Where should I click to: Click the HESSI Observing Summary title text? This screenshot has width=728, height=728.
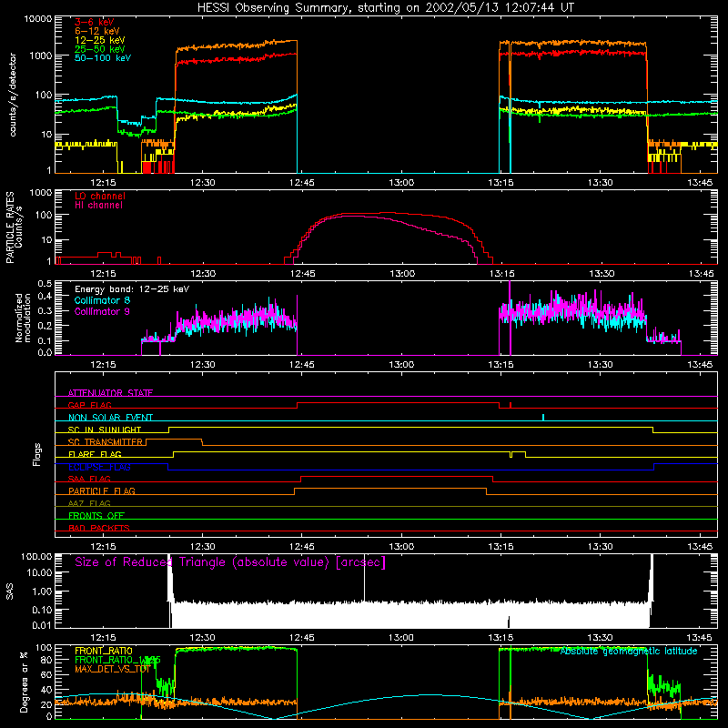(x=385, y=8)
